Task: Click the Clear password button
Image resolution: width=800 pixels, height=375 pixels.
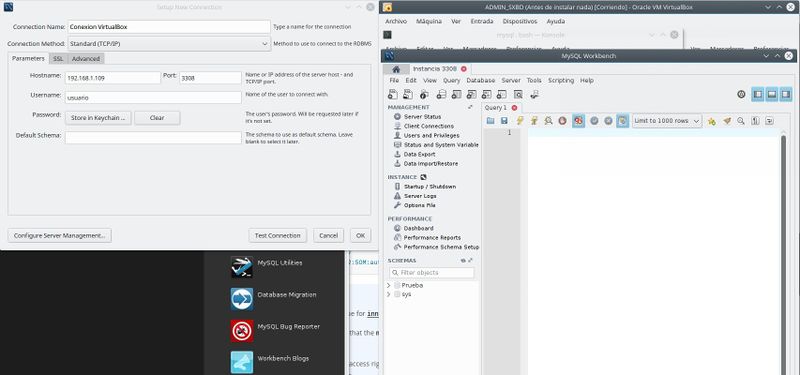Action: [x=157, y=118]
